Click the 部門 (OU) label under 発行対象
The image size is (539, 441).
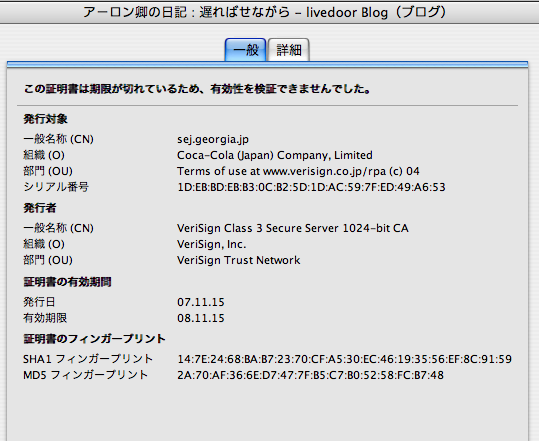point(48,171)
